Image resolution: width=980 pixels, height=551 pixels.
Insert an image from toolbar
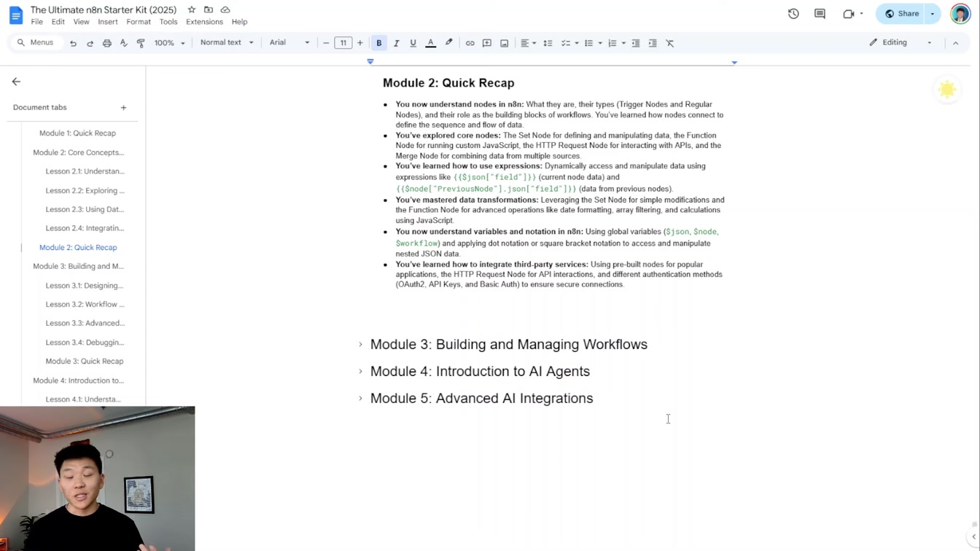pyautogui.click(x=504, y=43)
